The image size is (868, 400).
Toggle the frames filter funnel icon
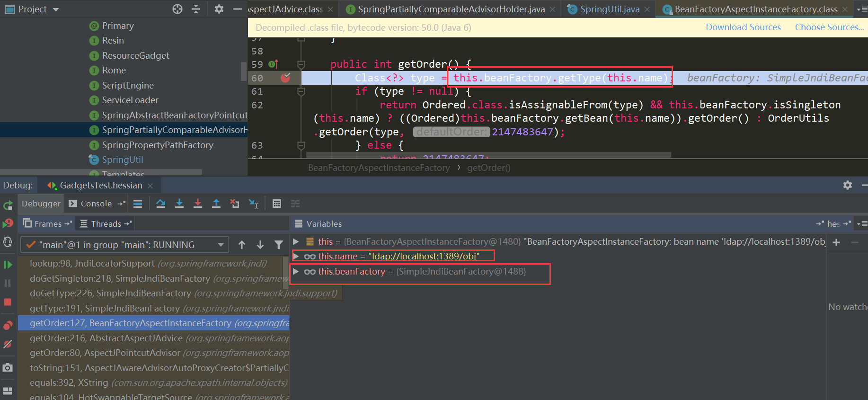tap(279, 245)
